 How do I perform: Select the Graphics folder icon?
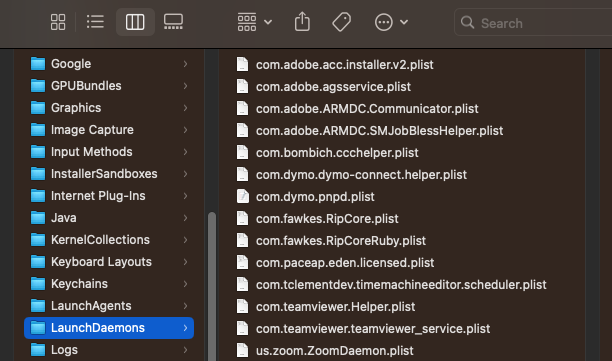tap(38, 108)
